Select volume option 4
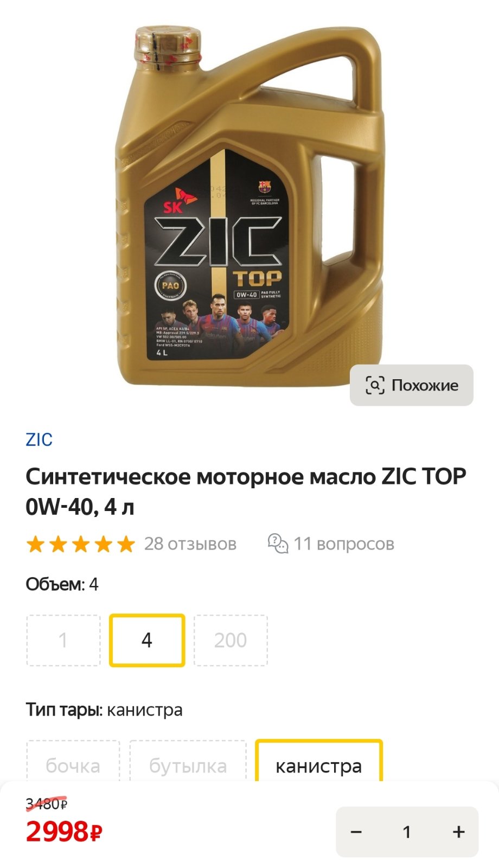This screenshot has width=499, height=868. (147, 640)
